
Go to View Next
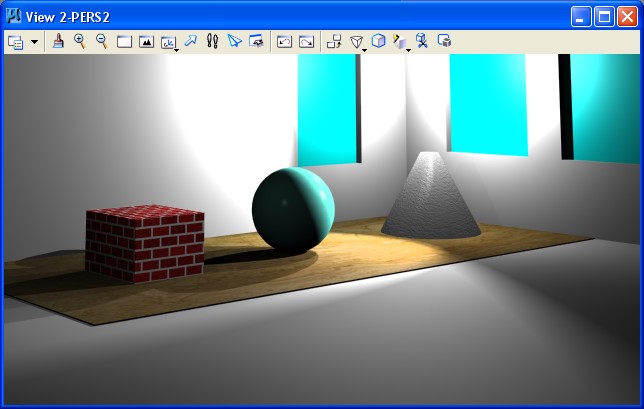[x=306, y=41]
